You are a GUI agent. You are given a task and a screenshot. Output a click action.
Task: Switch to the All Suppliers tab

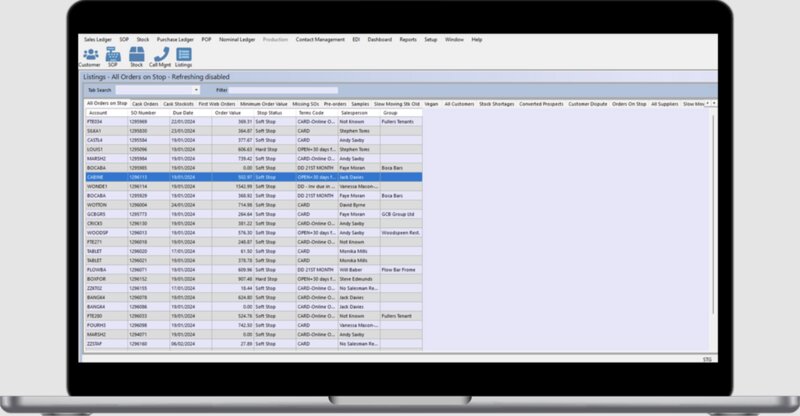665,104
